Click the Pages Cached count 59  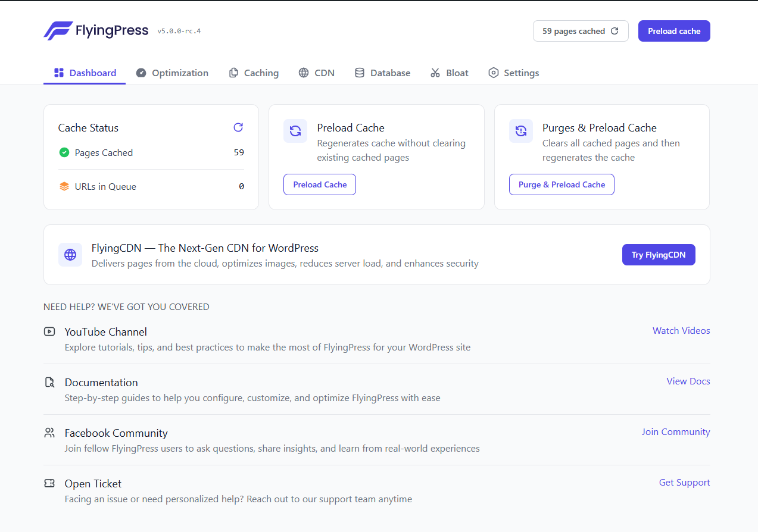(x=239, y=153)
